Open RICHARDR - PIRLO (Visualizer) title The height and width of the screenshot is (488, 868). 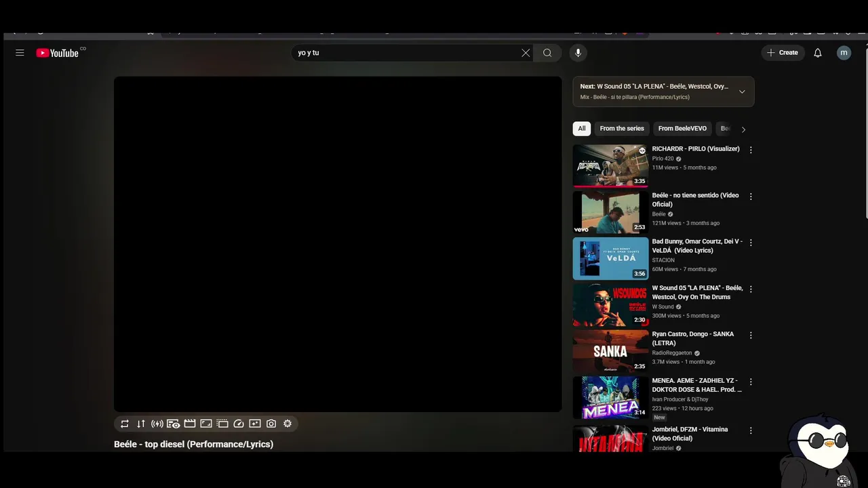click(x=696, y=149)
